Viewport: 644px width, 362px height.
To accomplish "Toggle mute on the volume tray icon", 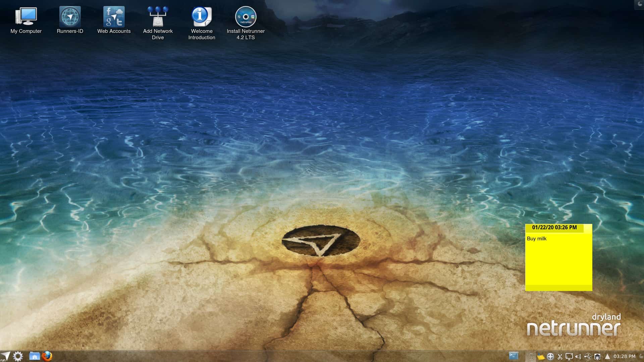I will (578, 356).
